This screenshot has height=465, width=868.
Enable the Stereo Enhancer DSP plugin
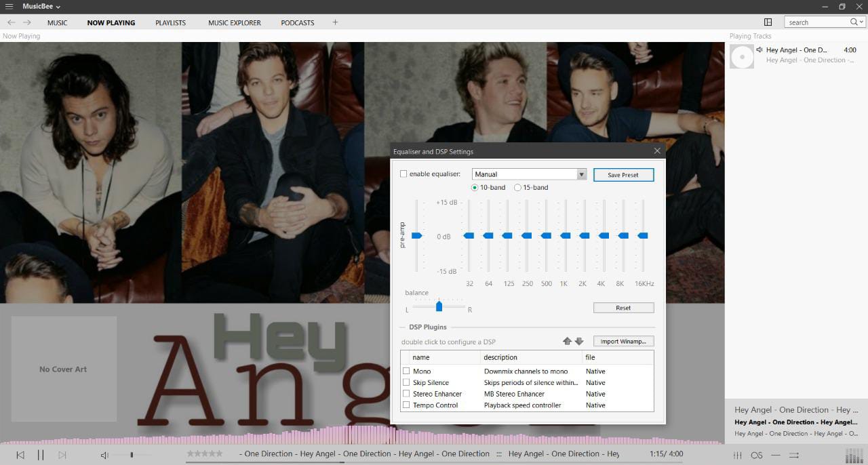click(406, 394)
